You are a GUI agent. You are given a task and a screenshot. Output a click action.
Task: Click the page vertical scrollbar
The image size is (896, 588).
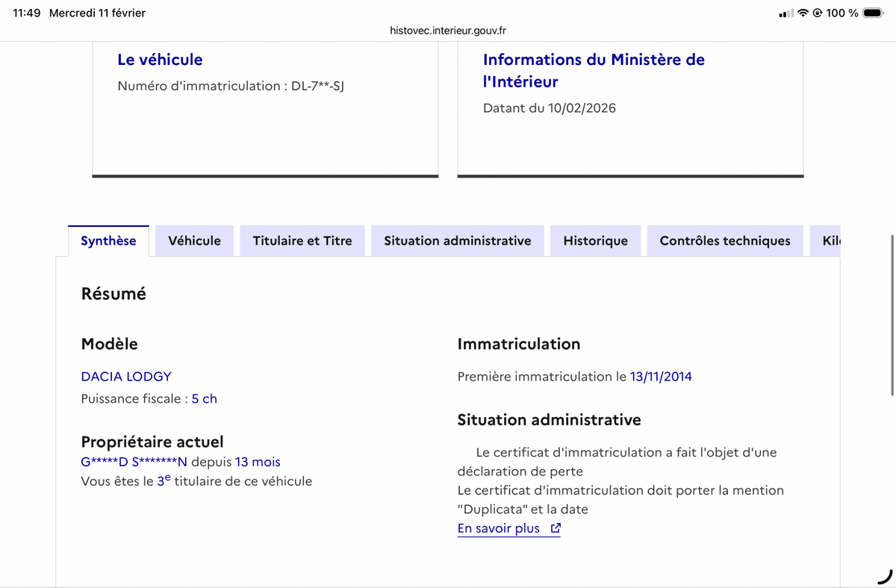coord(892,313)
